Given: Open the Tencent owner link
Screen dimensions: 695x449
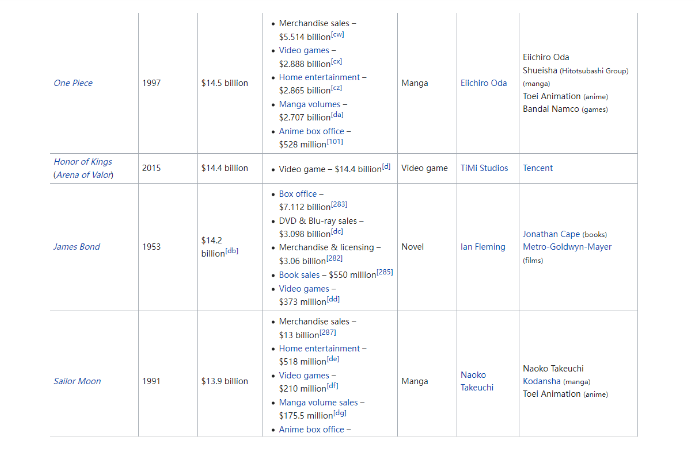Looking at the screenshot, I should pyautogui.click(x=538, y=168).
